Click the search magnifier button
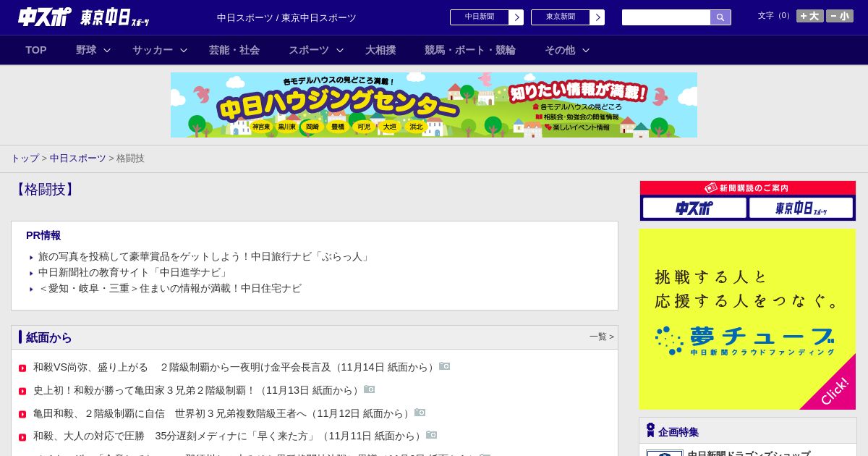 [x=720, y=17]
